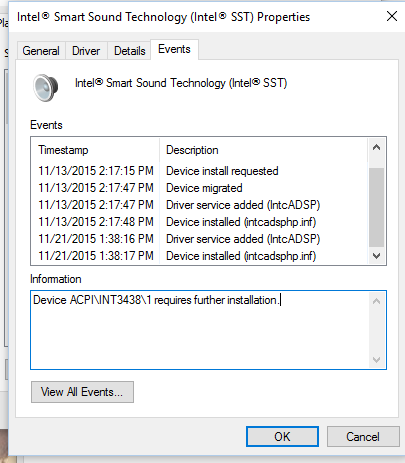Switch to the General tab
The height and width of the screenshot is (463, 405).
tap(41, 51)
